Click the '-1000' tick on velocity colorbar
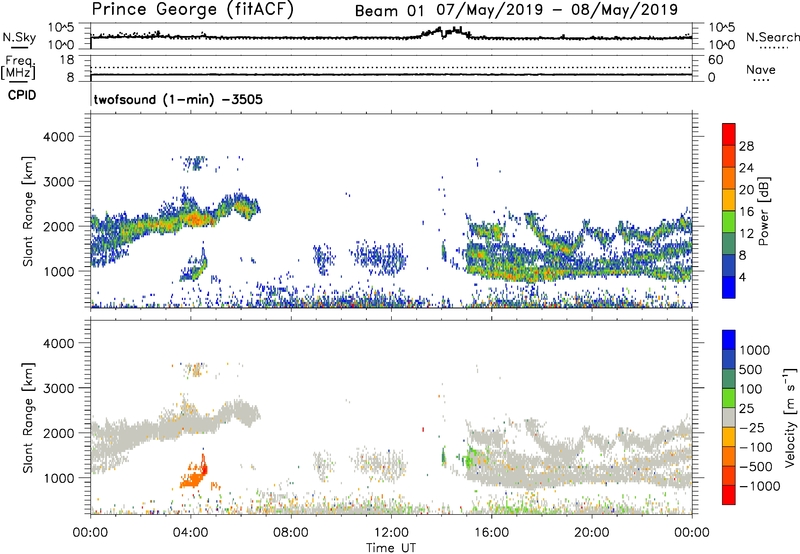800x554 pixels. 760,486
